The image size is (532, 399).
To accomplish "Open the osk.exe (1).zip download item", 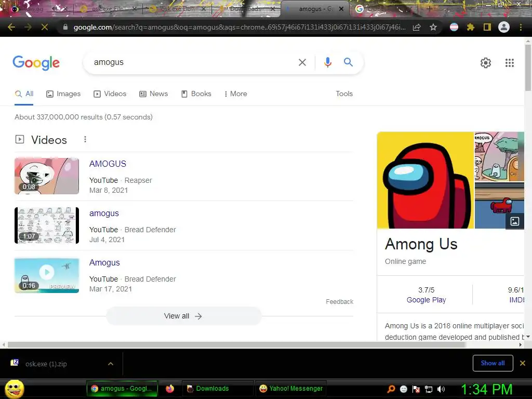I will (46, 364).
